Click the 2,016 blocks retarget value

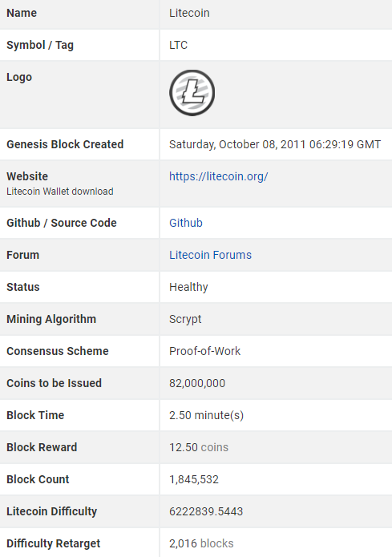click(x=201, y=543)
